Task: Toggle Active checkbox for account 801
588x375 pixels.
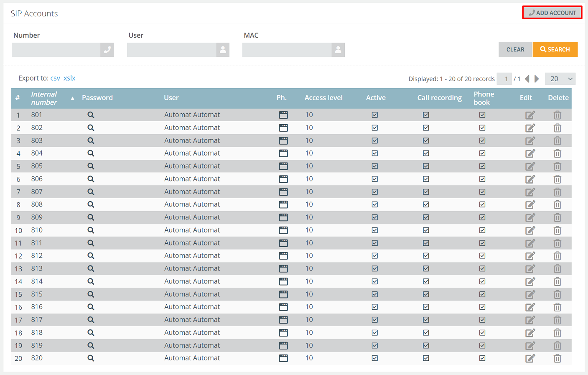Action: [375, 115]
